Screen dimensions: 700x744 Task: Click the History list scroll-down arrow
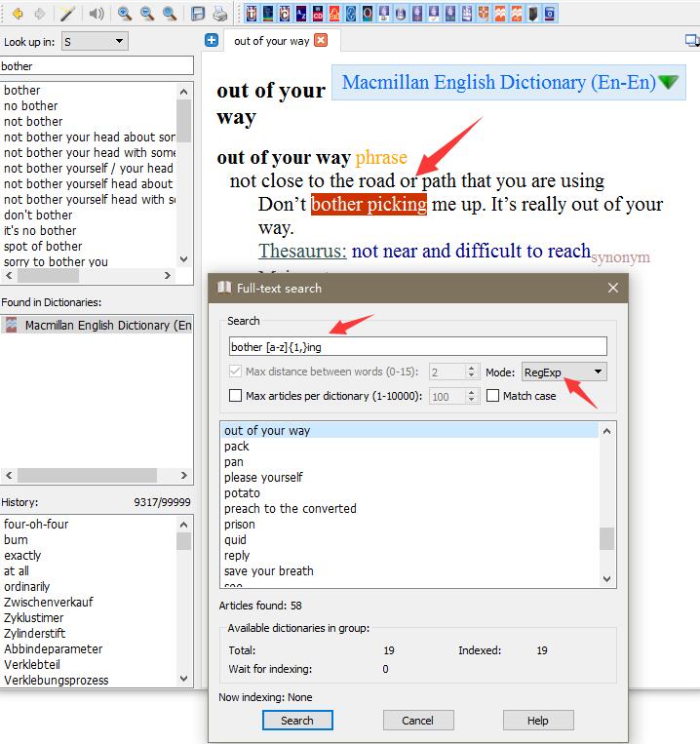[x=184, y=679]
